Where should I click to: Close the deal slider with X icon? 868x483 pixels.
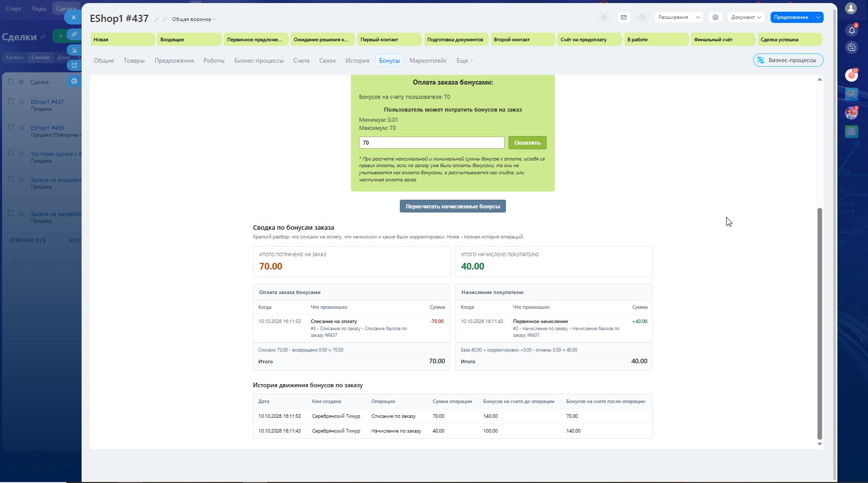[x=73, y=17]
